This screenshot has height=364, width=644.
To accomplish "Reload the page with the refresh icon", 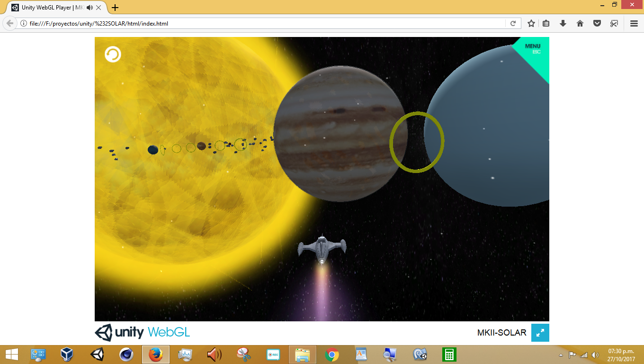I will pyautogui.click(x=513, y=23).
